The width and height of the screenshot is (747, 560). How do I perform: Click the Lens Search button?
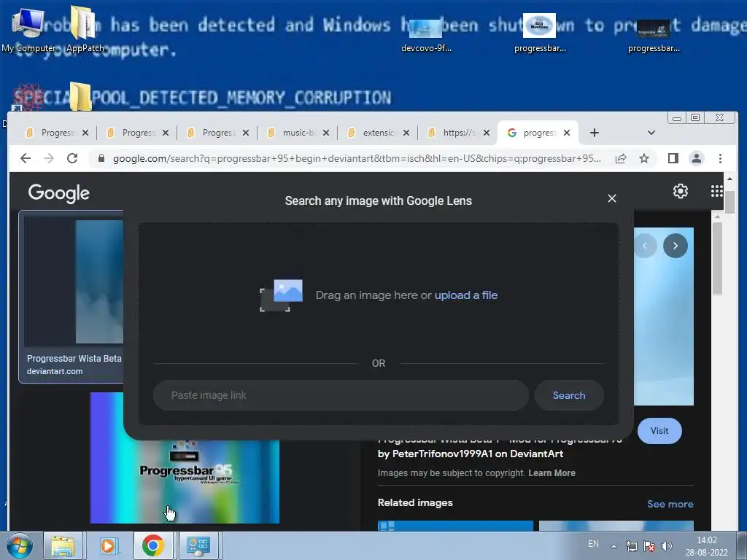(569, 395)
